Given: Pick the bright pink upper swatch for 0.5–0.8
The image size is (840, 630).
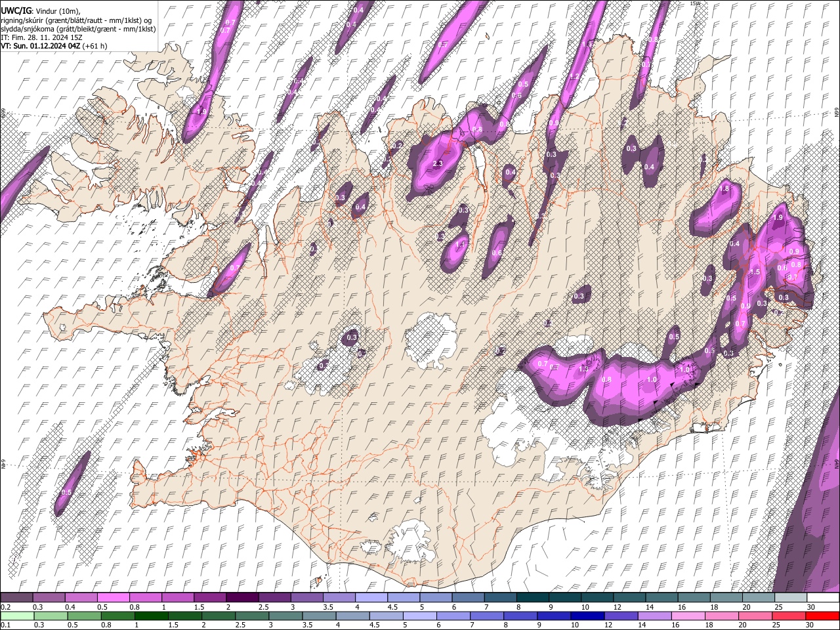Looking at the screenshot, I should (113, 598).
